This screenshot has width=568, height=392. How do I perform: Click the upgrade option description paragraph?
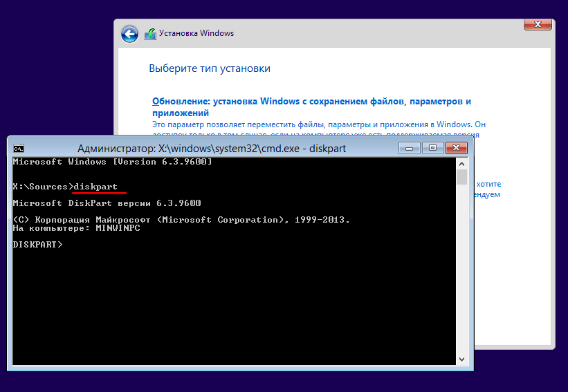pos(319,129)
